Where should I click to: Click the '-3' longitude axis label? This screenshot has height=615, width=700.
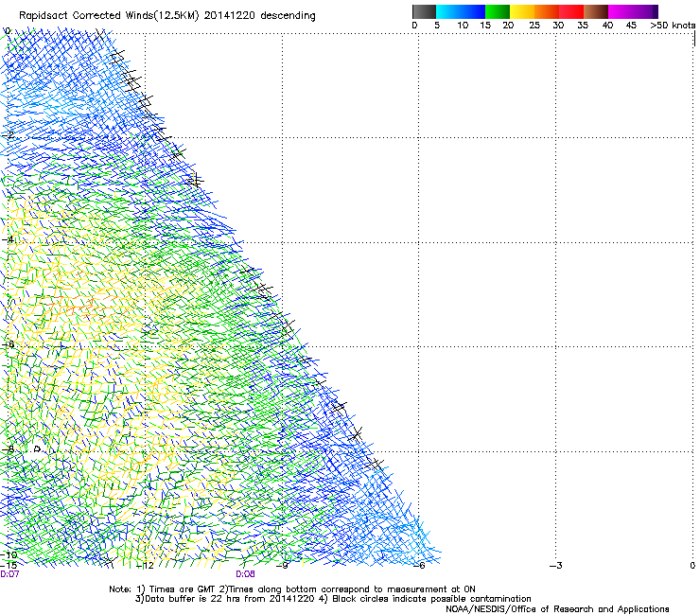coord(556,566)
